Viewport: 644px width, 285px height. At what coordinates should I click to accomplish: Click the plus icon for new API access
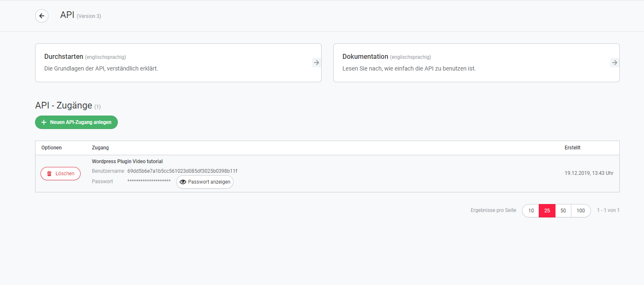44,122
